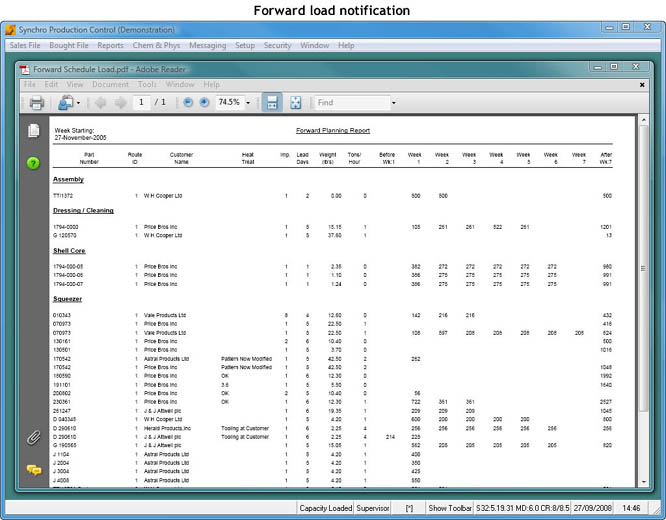
Task: Open Adobe Reader View menu
Action: tap(75, 85)
